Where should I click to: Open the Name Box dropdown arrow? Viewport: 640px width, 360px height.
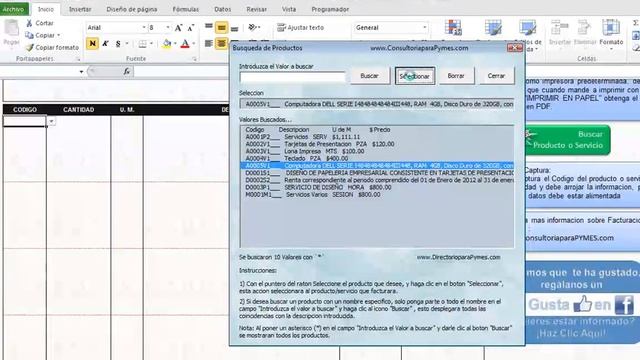tap(81, 72)
